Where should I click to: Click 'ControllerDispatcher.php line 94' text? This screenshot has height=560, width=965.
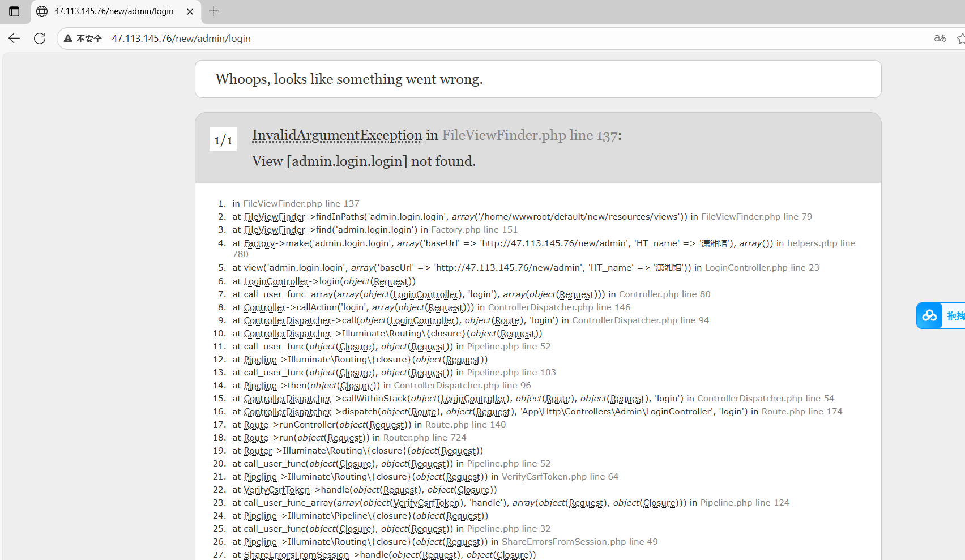coord(640,320)
